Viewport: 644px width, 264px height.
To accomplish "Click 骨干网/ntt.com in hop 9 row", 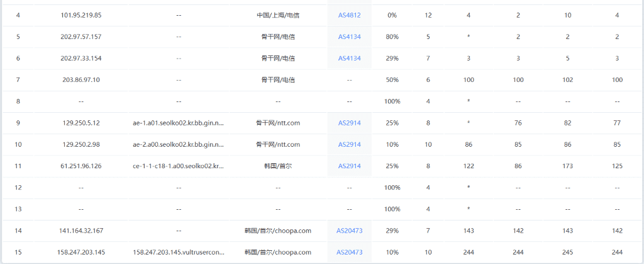I will click(277, 123).
